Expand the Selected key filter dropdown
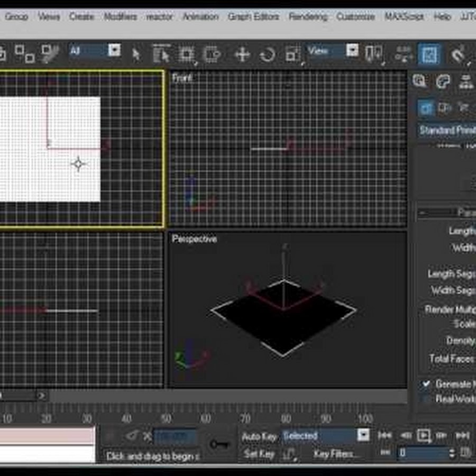This screenshot has height=476, width=476. 363,436
